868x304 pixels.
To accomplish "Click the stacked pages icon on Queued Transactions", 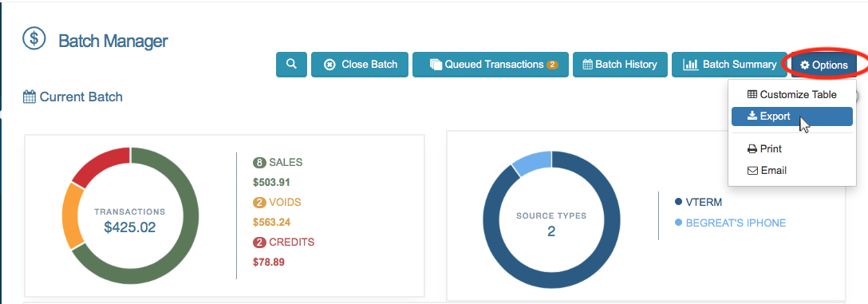I will [x=436, y=65].
